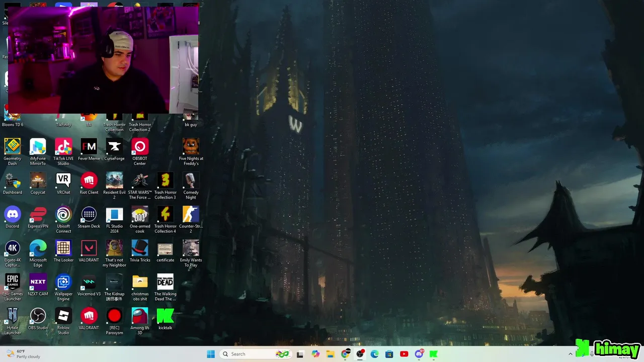Open Hytale Launcher desktop shortcut
The image size is (644, 362).
point(13,320)
